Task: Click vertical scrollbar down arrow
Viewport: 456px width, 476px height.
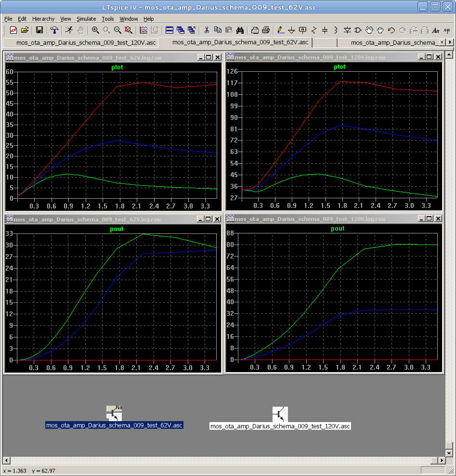Action: pyautogui.click(x=449, y=452)
